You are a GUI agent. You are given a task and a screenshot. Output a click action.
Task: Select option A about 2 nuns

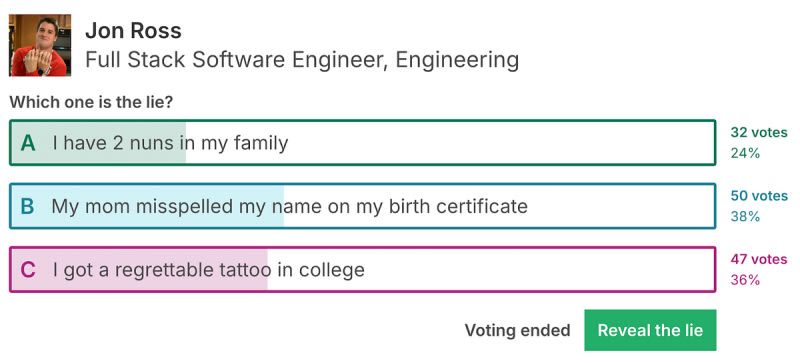pyautogui.click(x=363, y=142)
